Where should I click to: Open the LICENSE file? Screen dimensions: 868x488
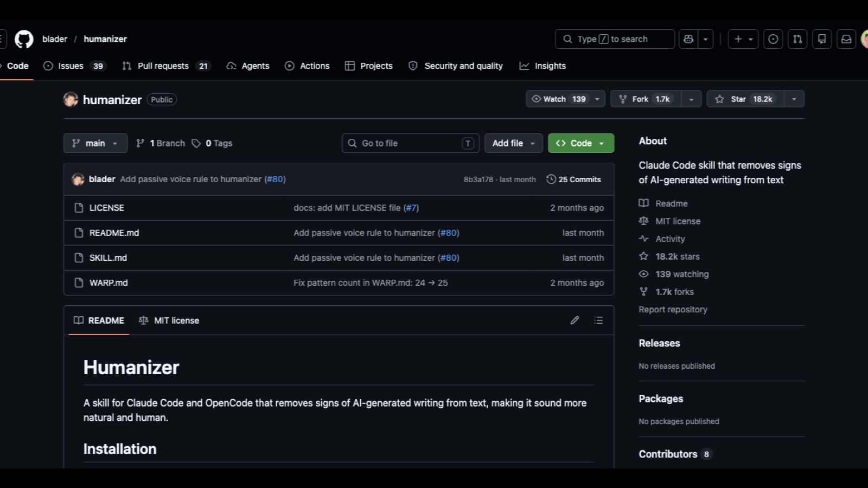tap(107, 208)
